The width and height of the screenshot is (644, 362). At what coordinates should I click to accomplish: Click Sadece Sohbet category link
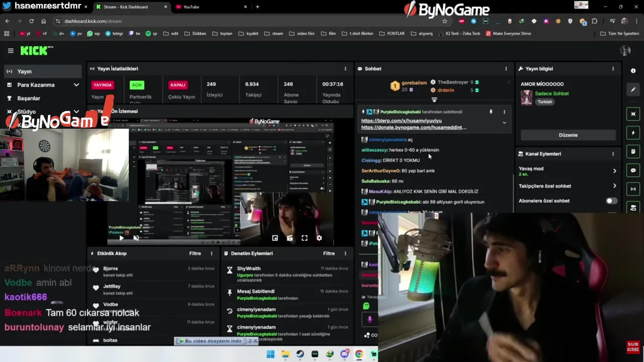(551, 94)
